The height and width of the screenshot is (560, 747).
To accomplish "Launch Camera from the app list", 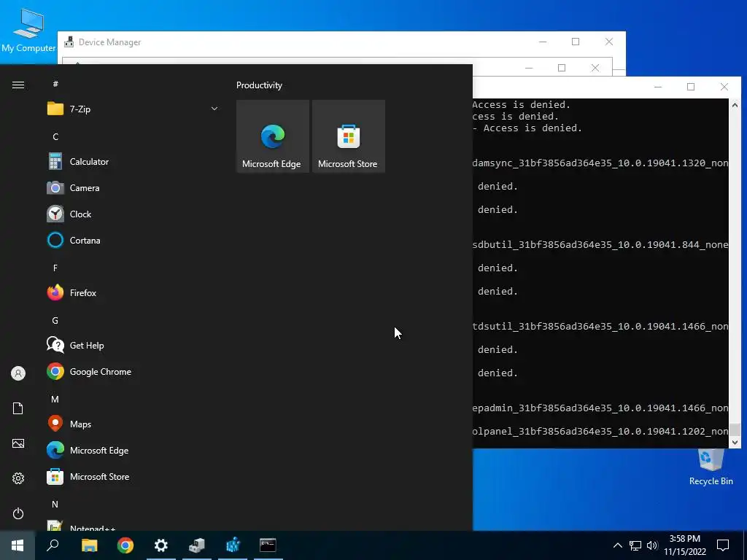I will click(133, 187).
